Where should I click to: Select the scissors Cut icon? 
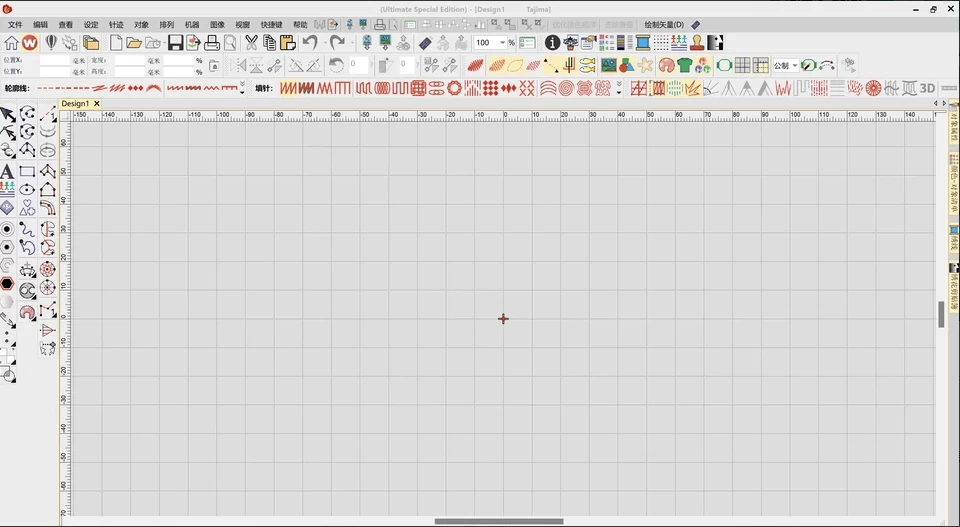pyautogui.click(x=252, y=43)
